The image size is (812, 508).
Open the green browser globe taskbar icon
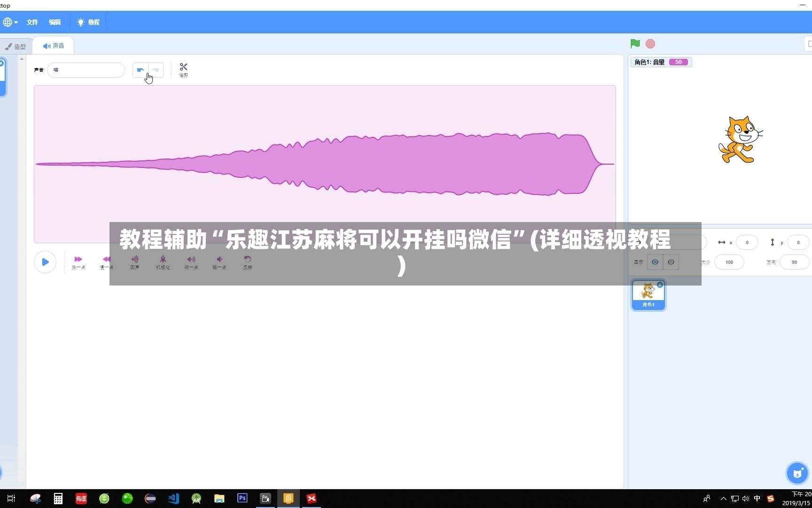tap(104, 499)
